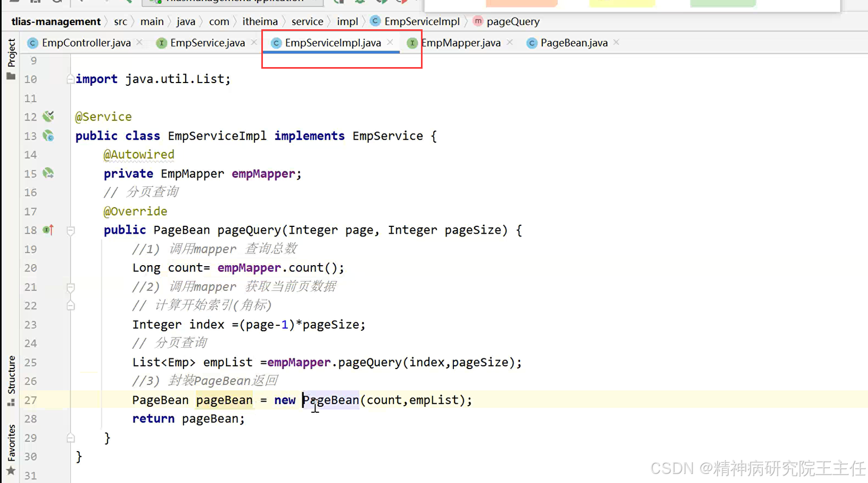868x483 pixels.
Task: Click the Autowired bean navigation icon on line 15
Action: pyautogui.click(x=47, y=173)
